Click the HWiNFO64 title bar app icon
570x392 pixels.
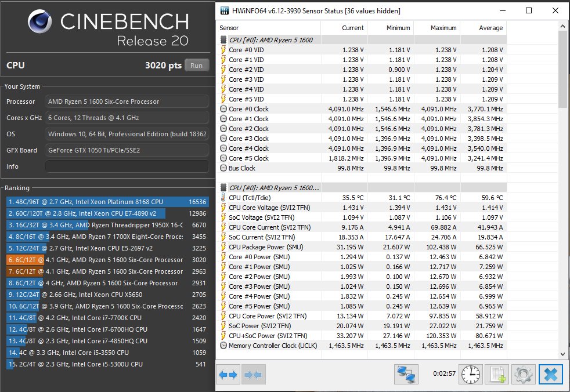pyautogui.click(x=225, y=10)
